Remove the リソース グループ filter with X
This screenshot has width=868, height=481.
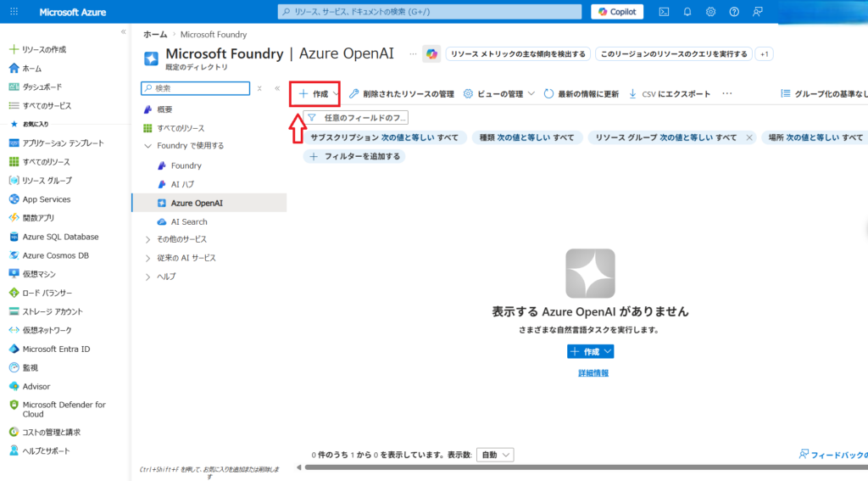point(749,137)
